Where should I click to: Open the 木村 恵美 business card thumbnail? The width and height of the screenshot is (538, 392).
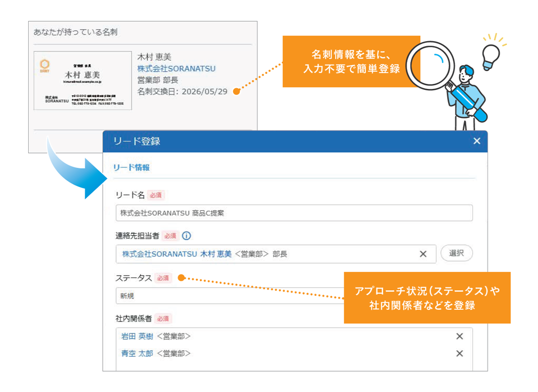pos(83,80)
